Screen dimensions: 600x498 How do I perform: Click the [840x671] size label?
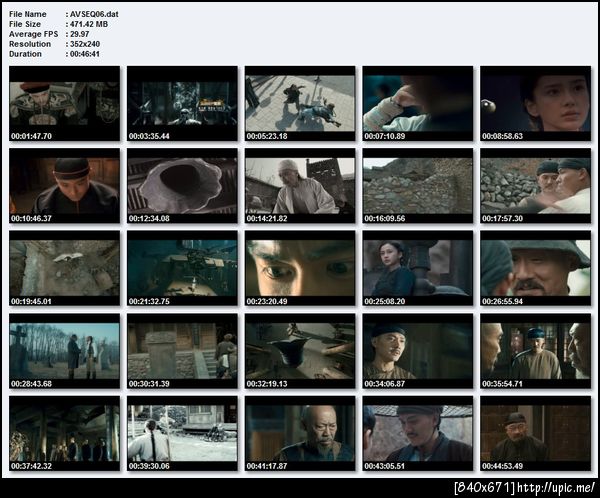485,488
